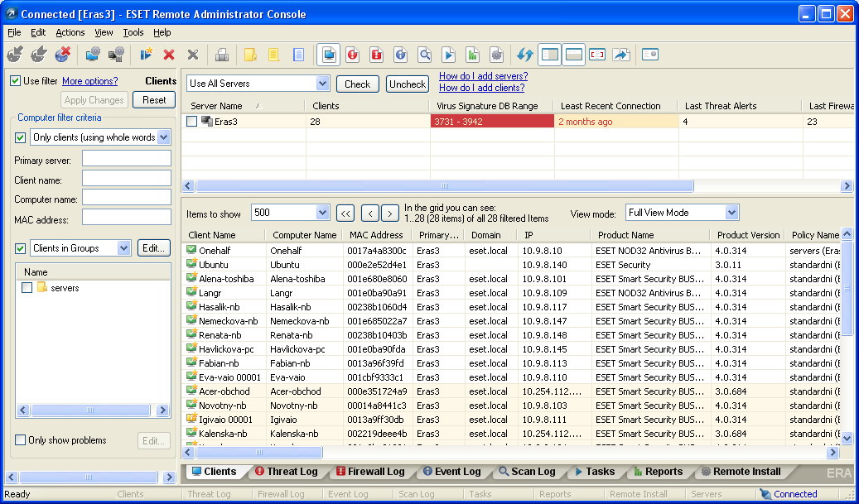Click the yellow folder toolbar icon
Screen dimensions: 859x504
click(x=250, y=55)
